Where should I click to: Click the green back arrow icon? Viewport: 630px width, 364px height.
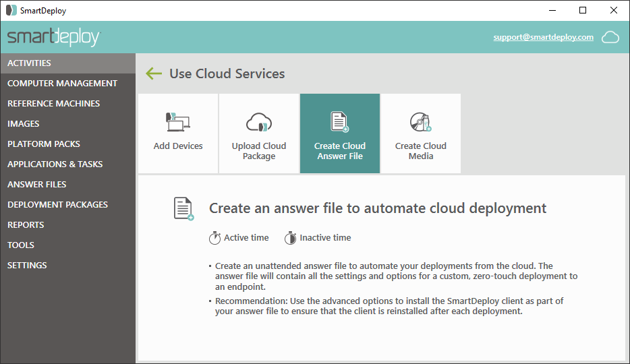[x=154, y=73]
